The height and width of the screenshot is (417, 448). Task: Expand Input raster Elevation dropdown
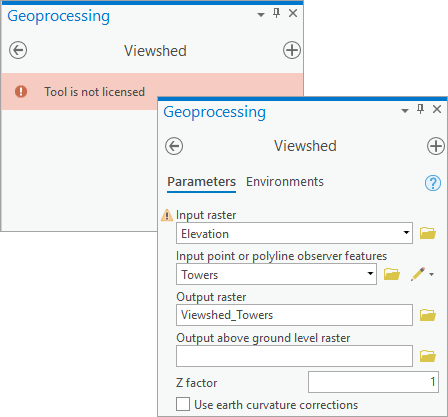click(x=406, y=233)
